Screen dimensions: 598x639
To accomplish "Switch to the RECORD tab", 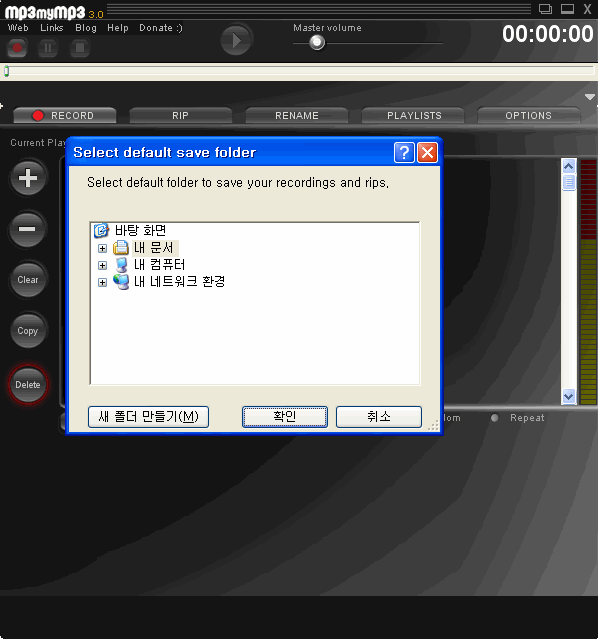I will point(65,115).
